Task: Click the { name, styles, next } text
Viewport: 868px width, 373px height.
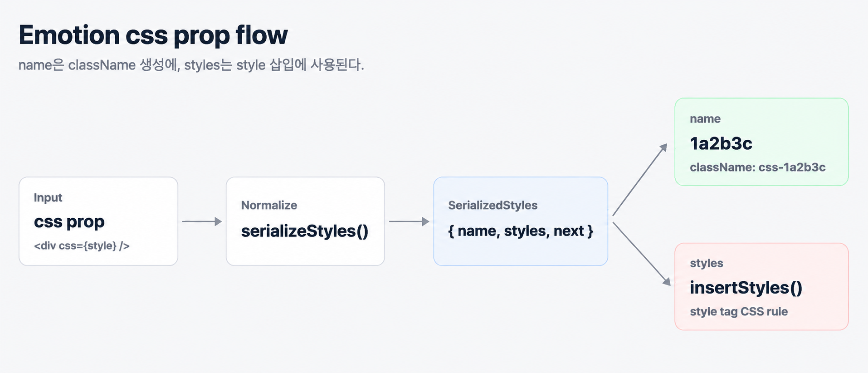Action: tap(521, 231)
